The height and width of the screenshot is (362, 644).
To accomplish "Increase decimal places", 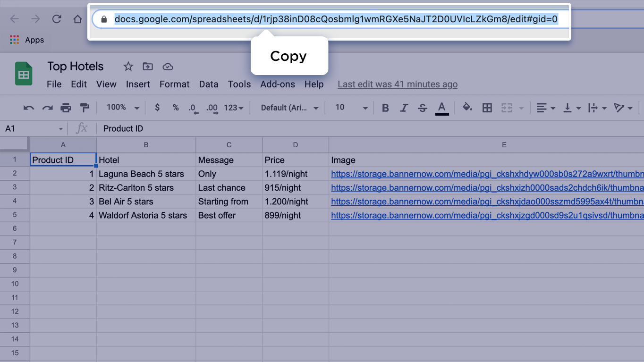I will (212, 109).
